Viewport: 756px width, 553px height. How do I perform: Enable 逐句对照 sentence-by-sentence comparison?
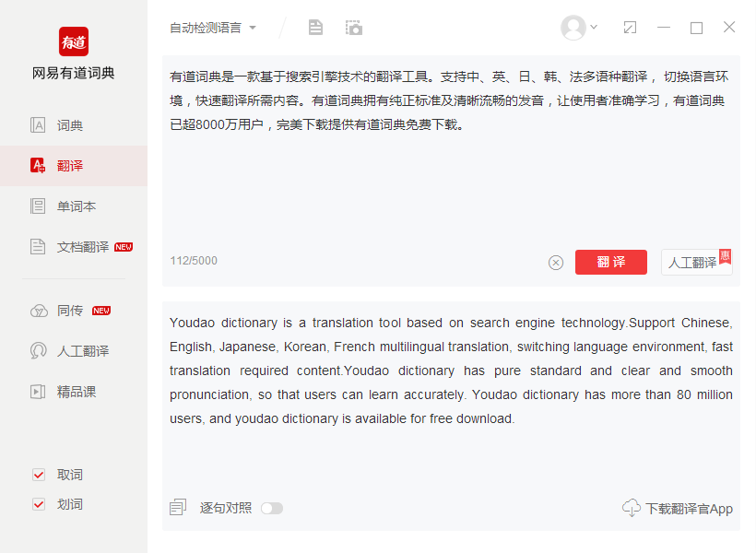272,508
